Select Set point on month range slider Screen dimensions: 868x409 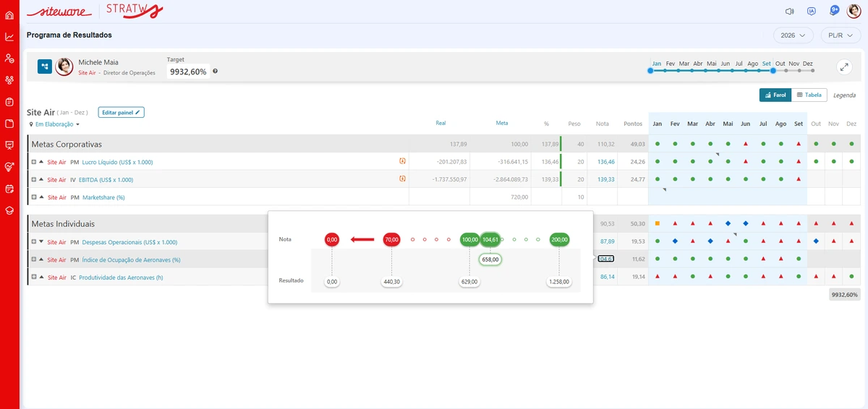[x=773, y=70]
